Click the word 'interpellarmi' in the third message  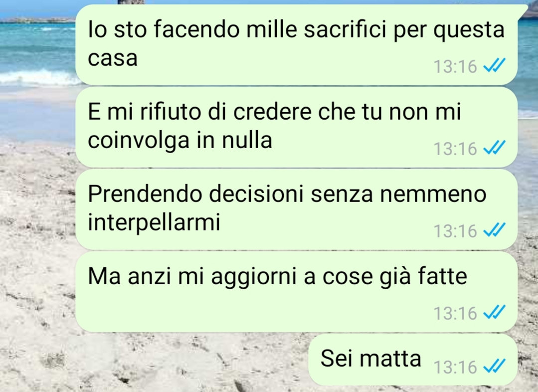pyautogui.click(x=154, y=222)
